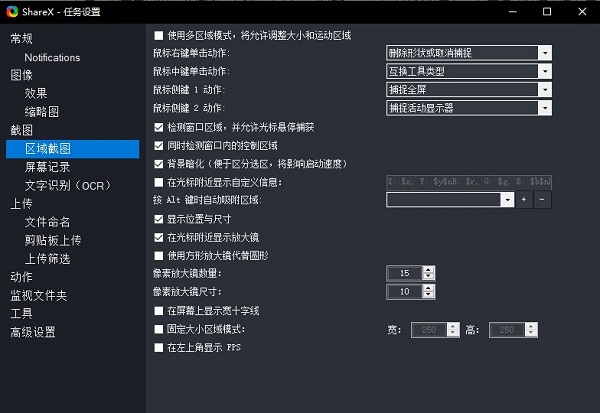Toggle the 使用多区域模式 checkbox
Image resolution: width=600 pixels, height=413 pixels.
coord(159,35)
